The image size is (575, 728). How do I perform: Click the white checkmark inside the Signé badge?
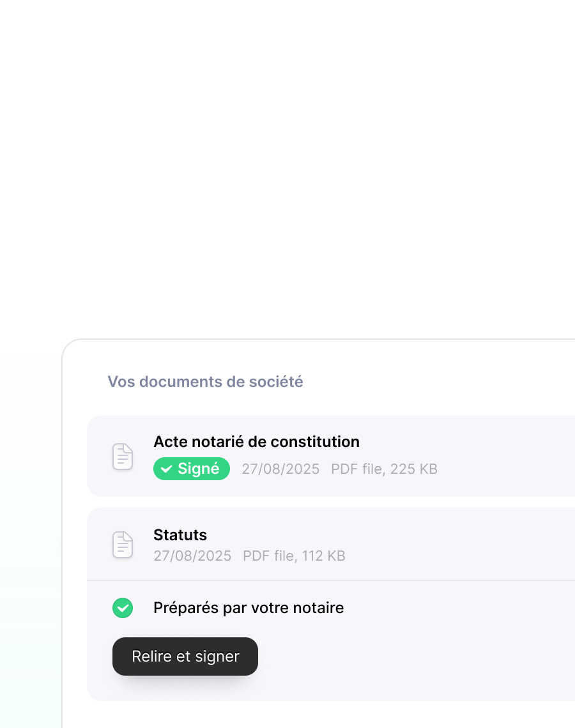[167, 469]
